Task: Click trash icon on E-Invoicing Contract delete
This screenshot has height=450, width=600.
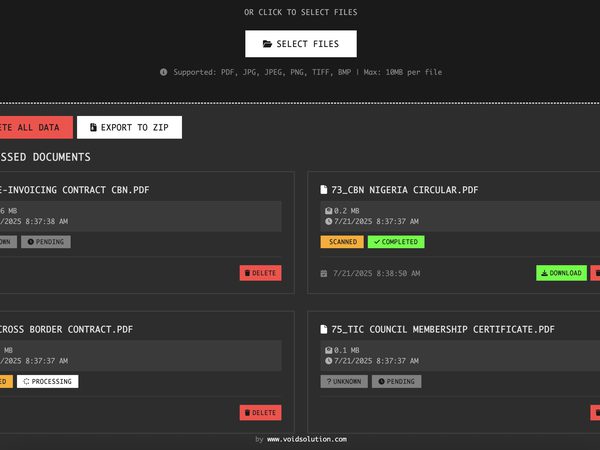Action: (x=247, y=273)
